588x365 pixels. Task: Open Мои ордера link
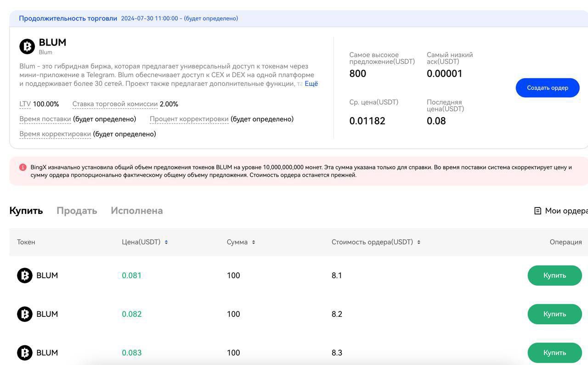565,211
